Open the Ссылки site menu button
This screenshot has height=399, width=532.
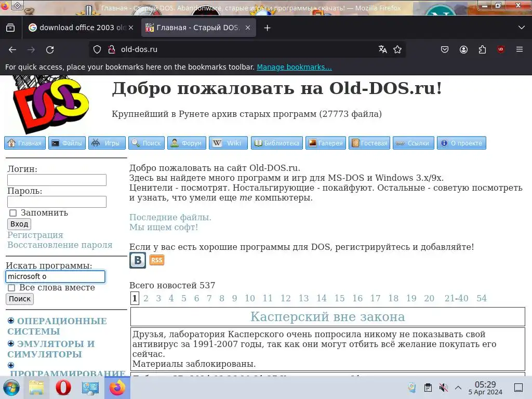(x=413, y=143)
